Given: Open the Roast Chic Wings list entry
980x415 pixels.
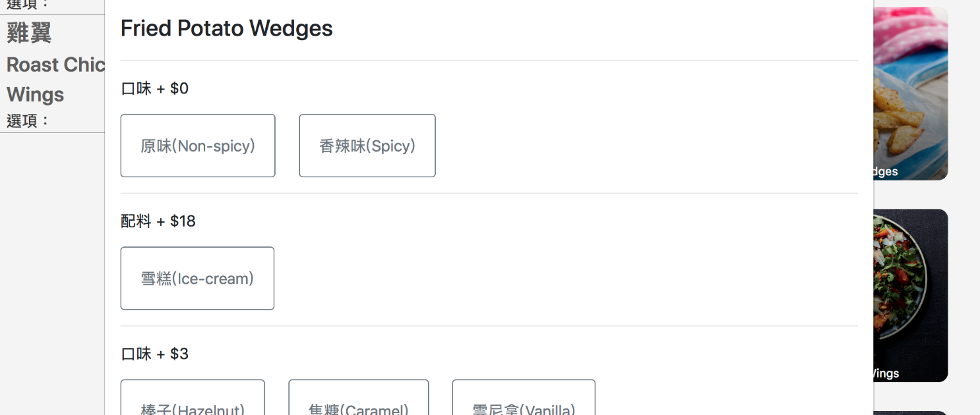Looking at the screenshot, I should click(x=55, y=79).
